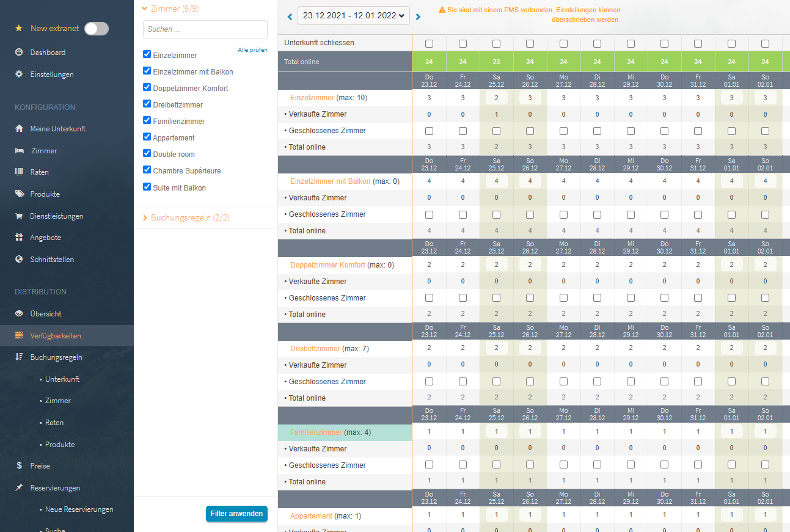Edit Einzelzimmer availability for Sa 25.12
Image resolution: width=790 pixels, height=532 pixels.
pos(496,98)
